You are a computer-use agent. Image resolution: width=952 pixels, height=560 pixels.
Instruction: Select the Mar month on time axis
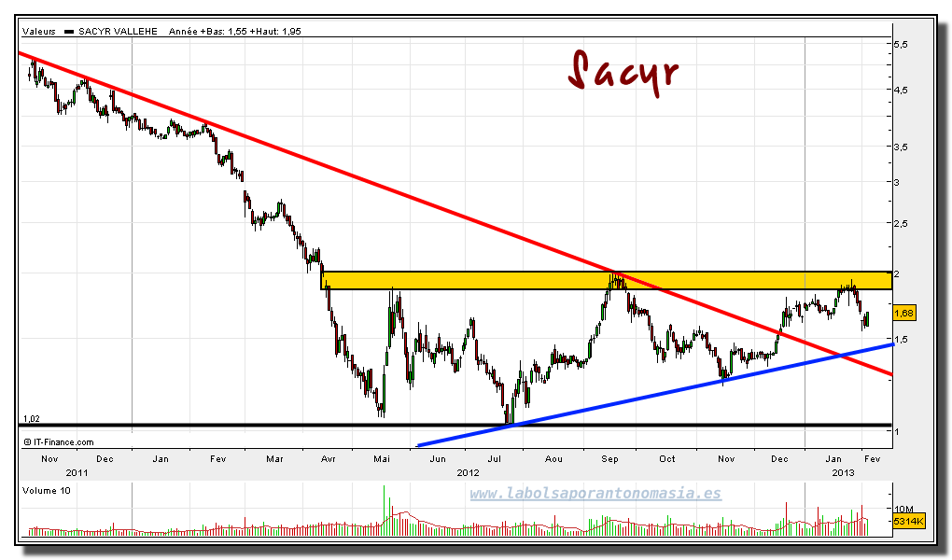tap(274, 459)
